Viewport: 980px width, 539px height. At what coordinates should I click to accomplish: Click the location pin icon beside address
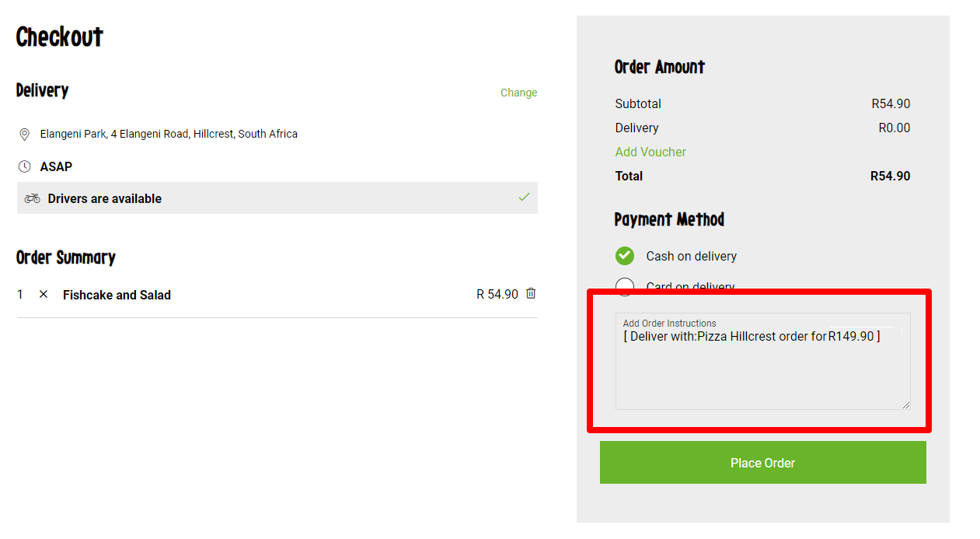pyautogui.click(x=24, y=135)
